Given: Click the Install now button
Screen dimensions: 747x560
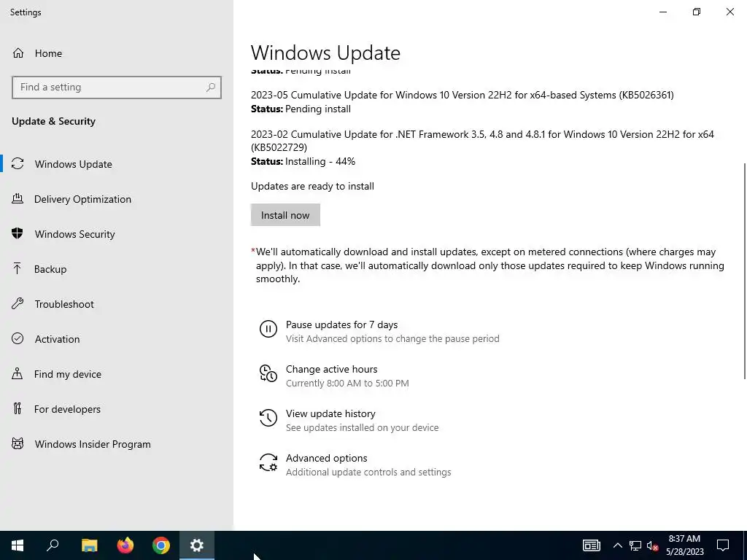Looking at the screenshot, I should point(285,215).
